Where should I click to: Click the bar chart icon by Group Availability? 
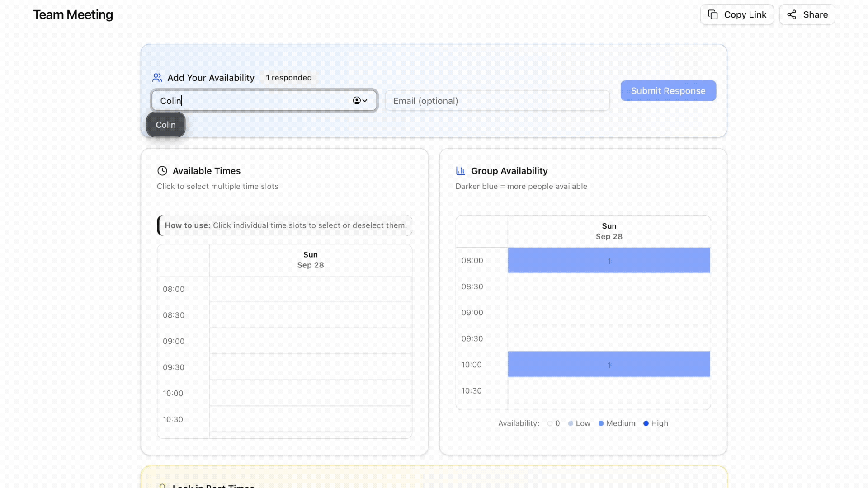(460, 171)
